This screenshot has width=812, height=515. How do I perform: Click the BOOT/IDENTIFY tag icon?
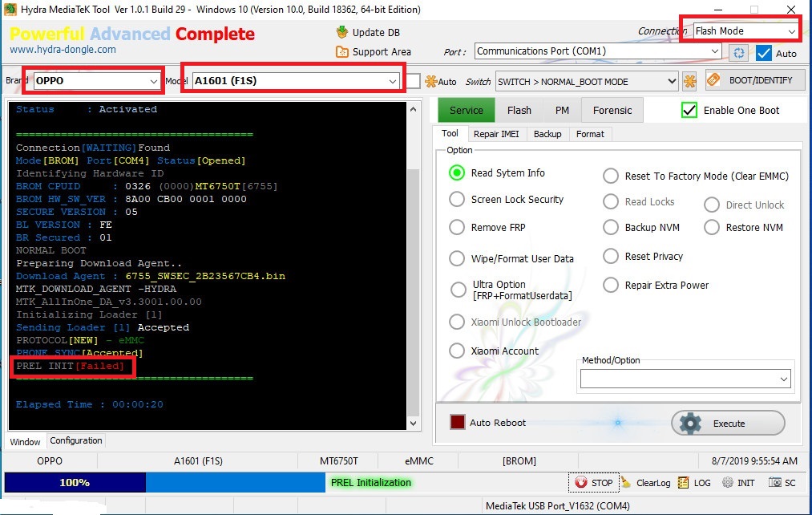(x=713, y=79)
